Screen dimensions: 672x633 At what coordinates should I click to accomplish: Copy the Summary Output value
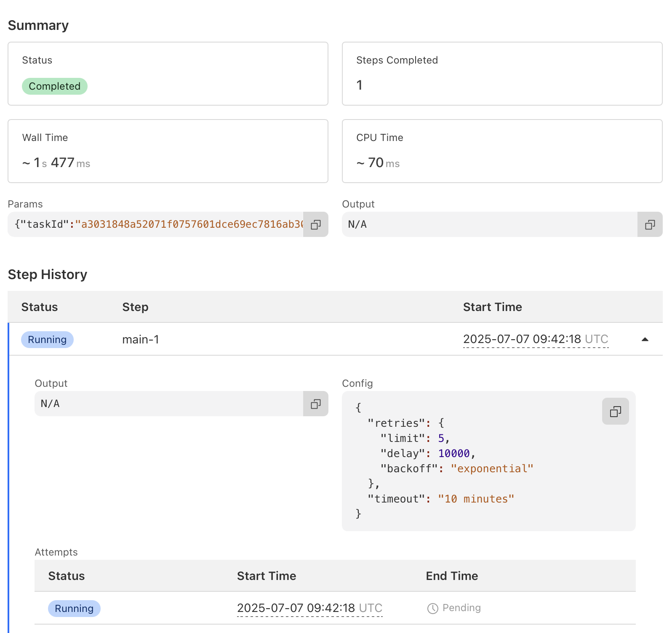coord(650,225)
